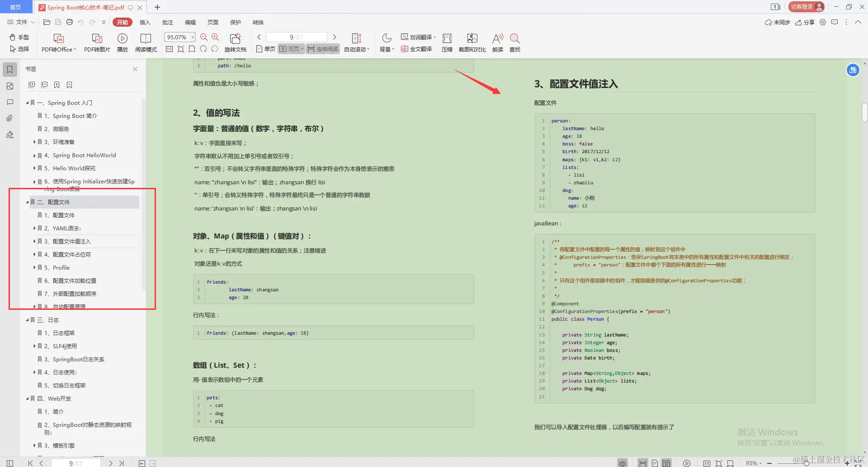Go to the previous page in toolbar
This screenshot has height=467, width=868.
click(x=259, y=37)
